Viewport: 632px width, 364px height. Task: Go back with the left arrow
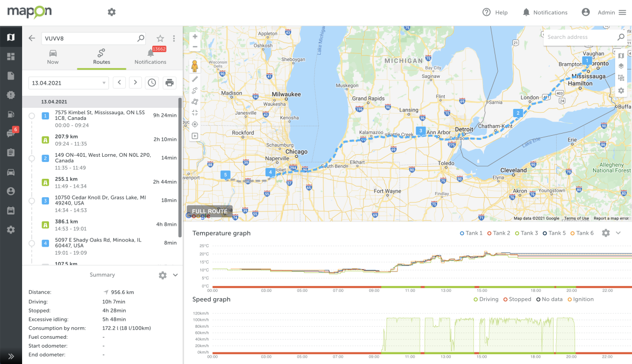32,38
